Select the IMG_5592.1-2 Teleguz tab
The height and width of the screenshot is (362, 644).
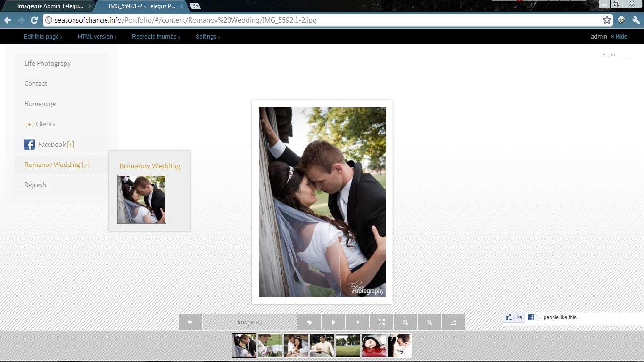click(141, 6)
